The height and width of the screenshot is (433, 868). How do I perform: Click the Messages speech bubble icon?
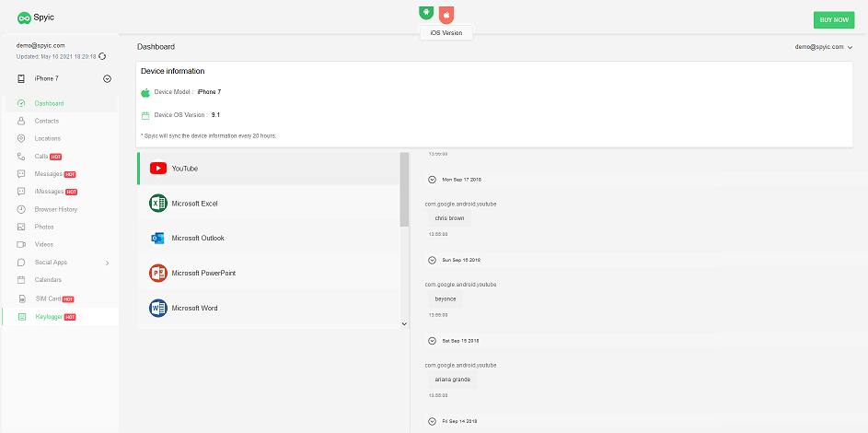point(21,174)
